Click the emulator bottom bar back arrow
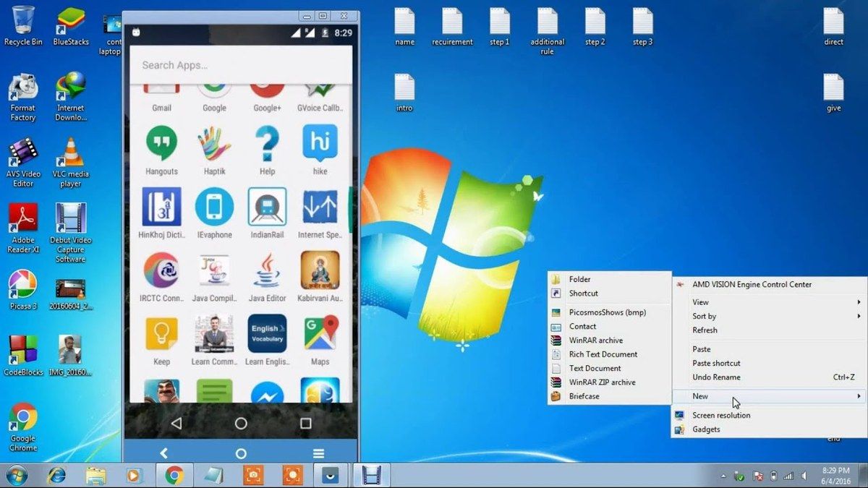The image size is (868, 488). coord(163,453)
